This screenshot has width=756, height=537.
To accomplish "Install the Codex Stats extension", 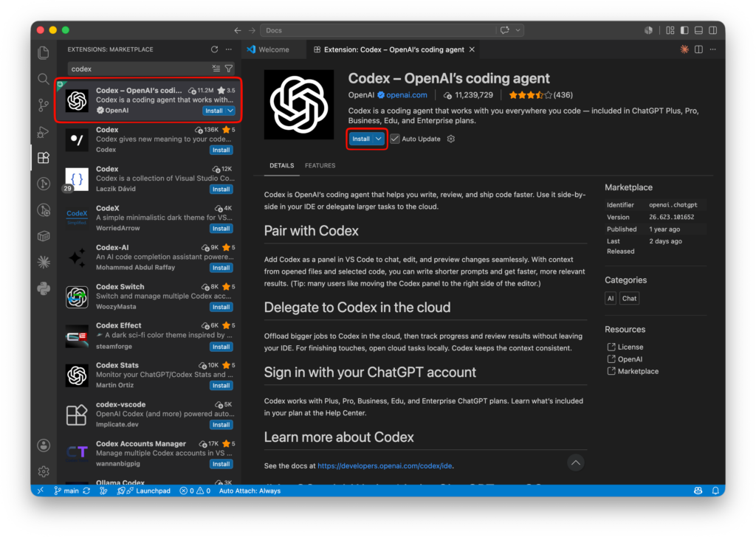I will (x=221, y=385).
